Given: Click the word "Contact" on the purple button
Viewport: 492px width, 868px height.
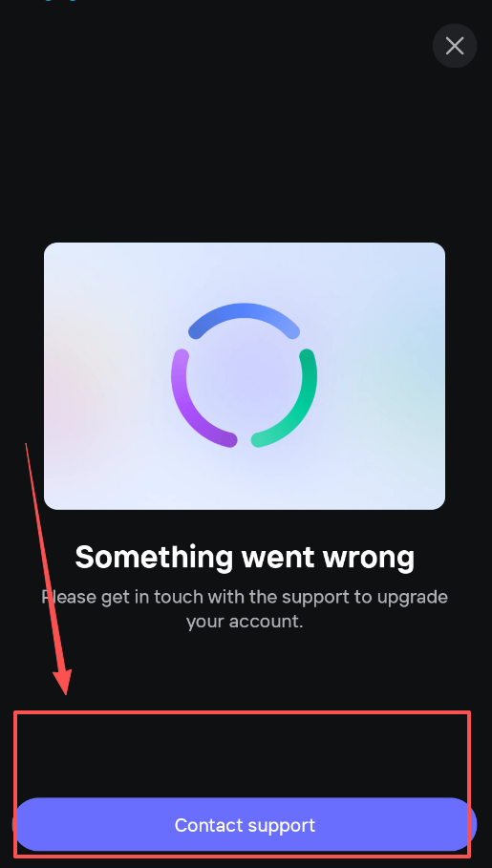Looking at the screenshot, I should pos(207,825).
